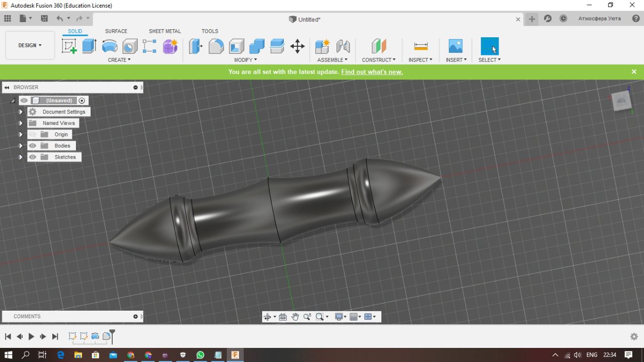The width and height of the screenshot is (644, 362).
Task: Select the Extrude tool
Action: (89, 46)
